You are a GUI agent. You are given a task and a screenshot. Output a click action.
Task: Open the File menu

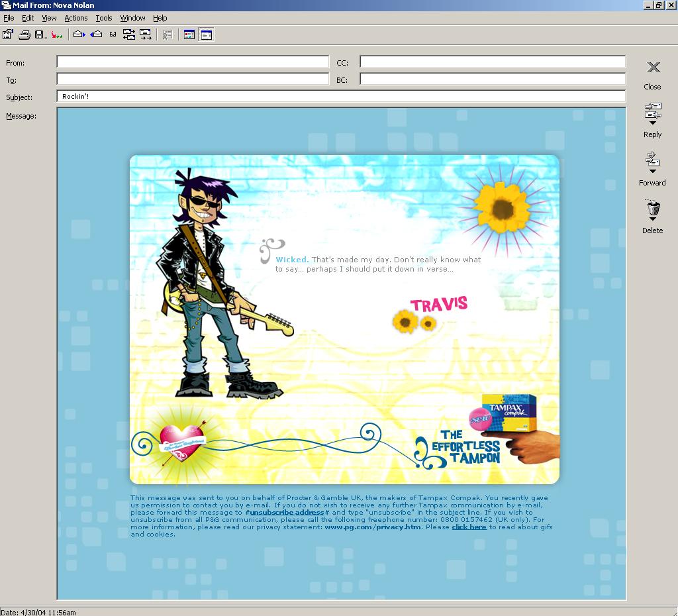pyautogui.click(x=9, y=18)
